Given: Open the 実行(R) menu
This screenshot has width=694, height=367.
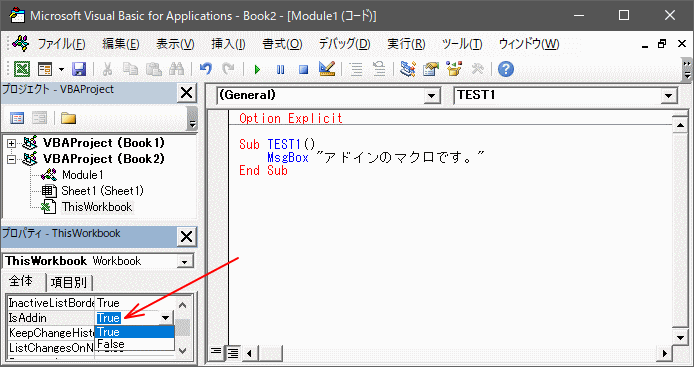Looking at the screenshot, I should coord(406,44).
